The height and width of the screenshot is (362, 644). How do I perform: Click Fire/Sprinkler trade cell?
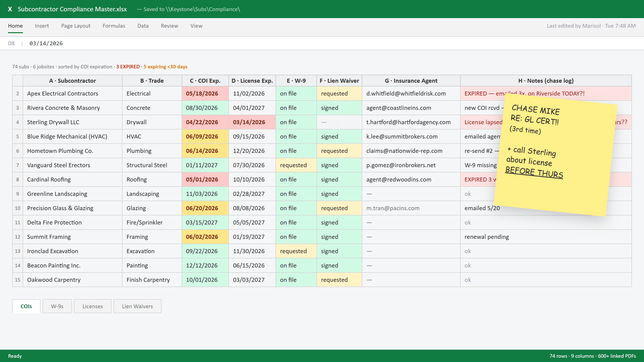coord(152,222)
